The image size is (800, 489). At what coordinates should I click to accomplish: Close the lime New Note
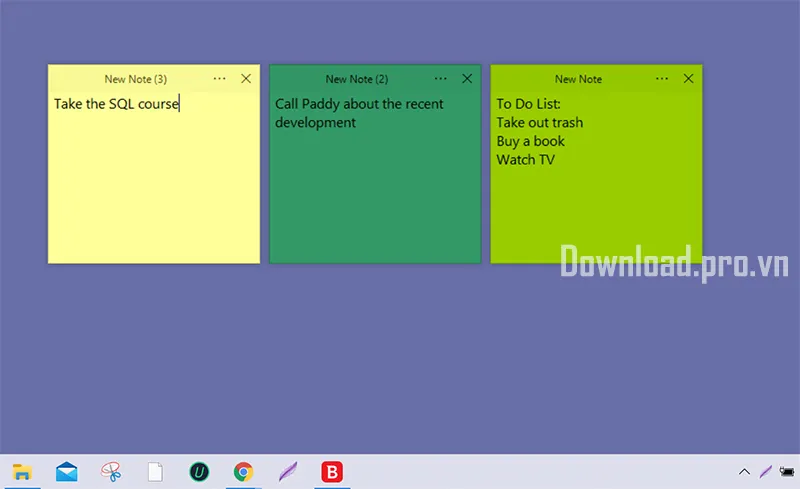(x=688, y=79)
